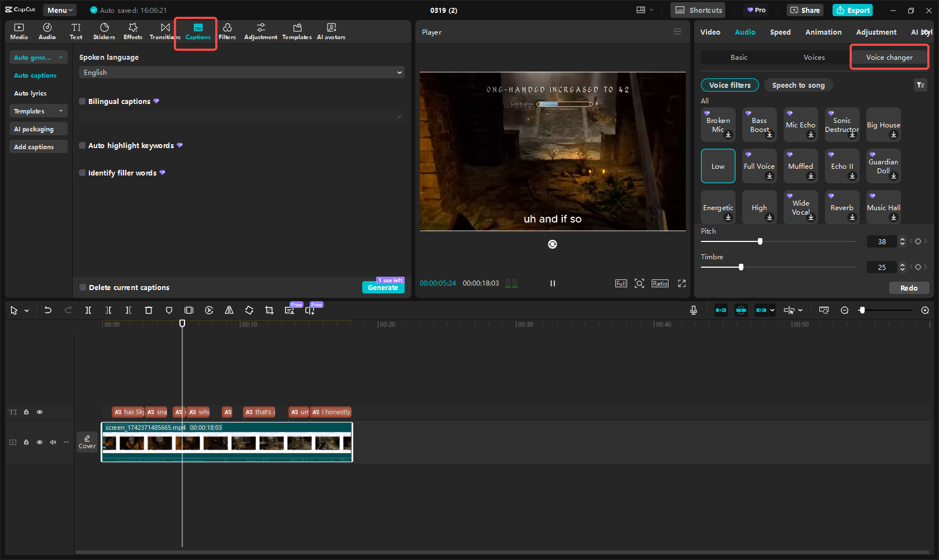The width and height of the screenshot is (939, 560).
Task: Open the Effects panel from top toolbar
Action: tap(132, 31)
